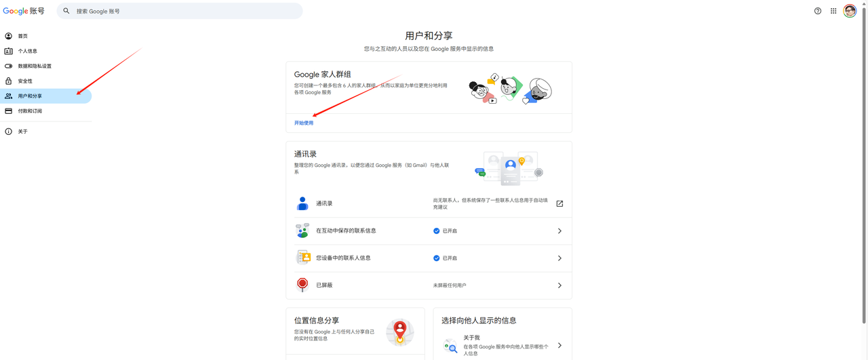Click the Google 账号 logo
868x360 pixels.
click(x=24, y=11)
